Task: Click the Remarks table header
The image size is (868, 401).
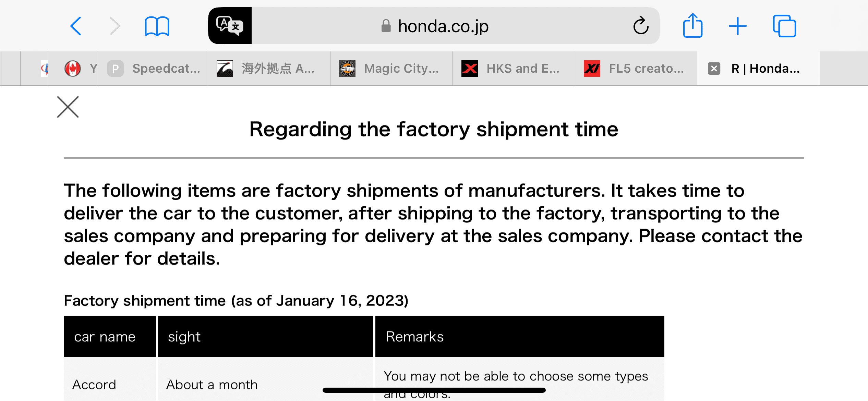Action: tap(414, 336)
